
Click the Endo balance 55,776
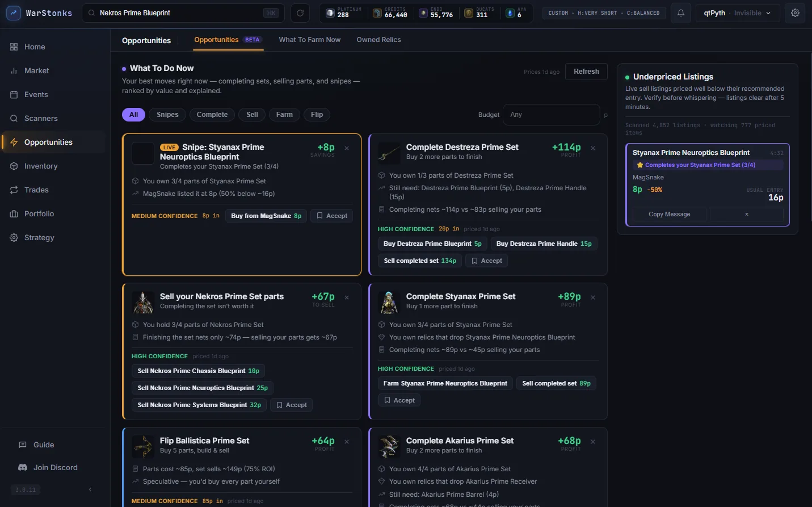tap(436, 12)
